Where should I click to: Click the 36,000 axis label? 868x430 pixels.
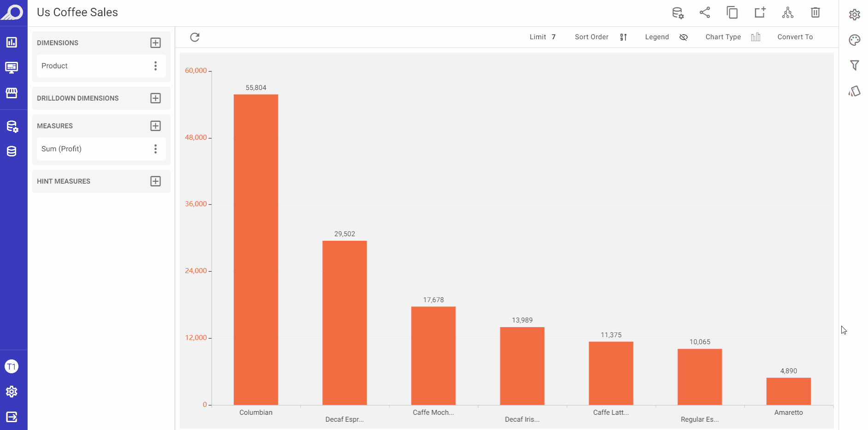click(x=196, y=204)
